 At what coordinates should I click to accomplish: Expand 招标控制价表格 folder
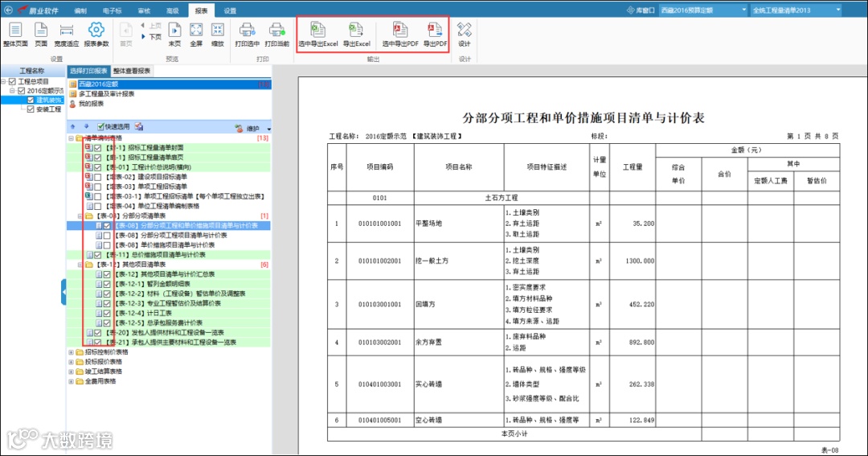[x=71, y=352]
